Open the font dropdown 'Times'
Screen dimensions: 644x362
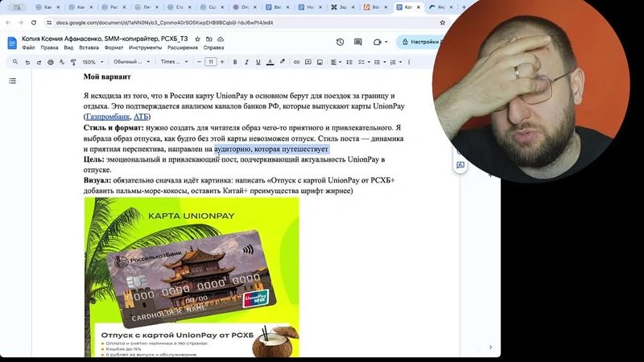(x=174, y=62)
